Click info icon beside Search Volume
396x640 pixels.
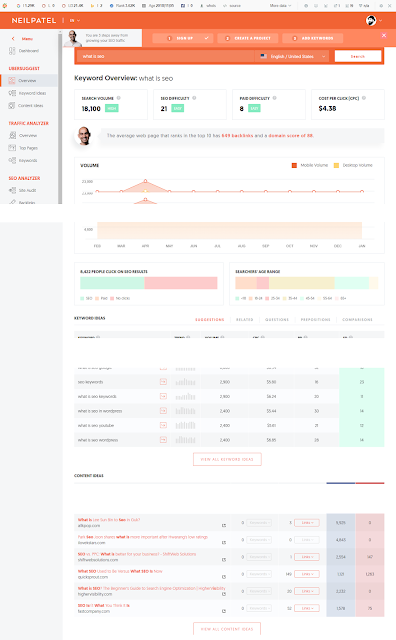[x=119, y=98]
